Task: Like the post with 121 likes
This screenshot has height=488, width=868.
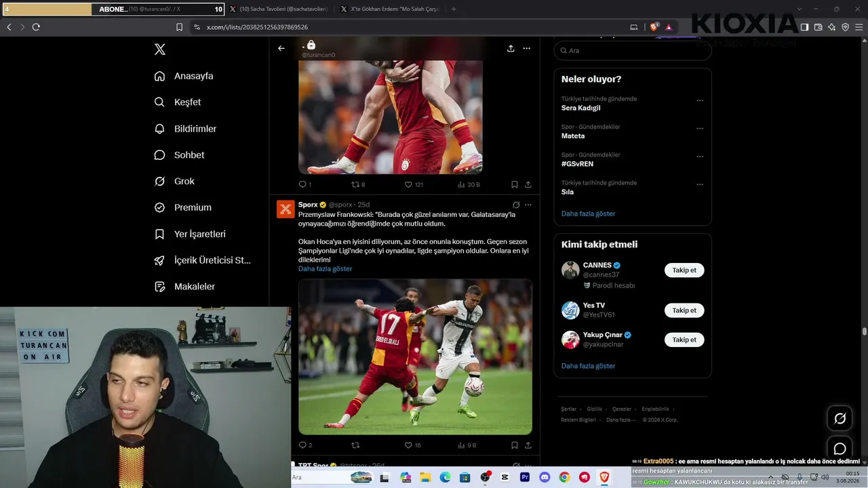Action: click(x=414, y=184)
